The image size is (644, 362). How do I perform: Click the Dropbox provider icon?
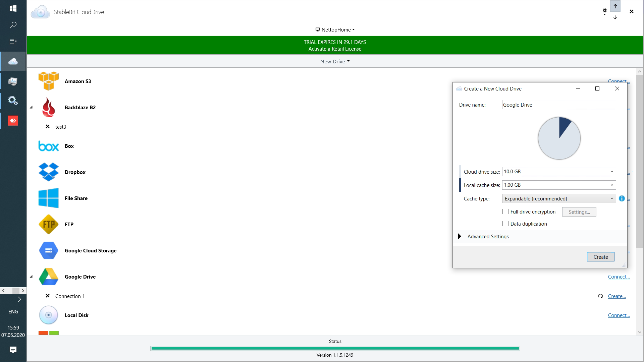[49, 172]
